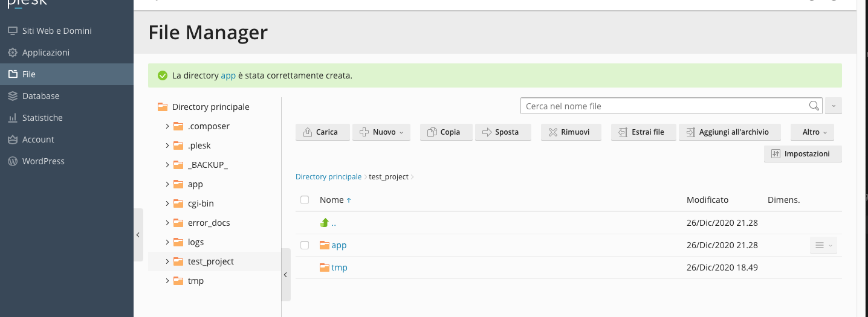The image size is (868, 317).
Task: Click the monitor icon for Siti Web
Action: tap(12, 31)
